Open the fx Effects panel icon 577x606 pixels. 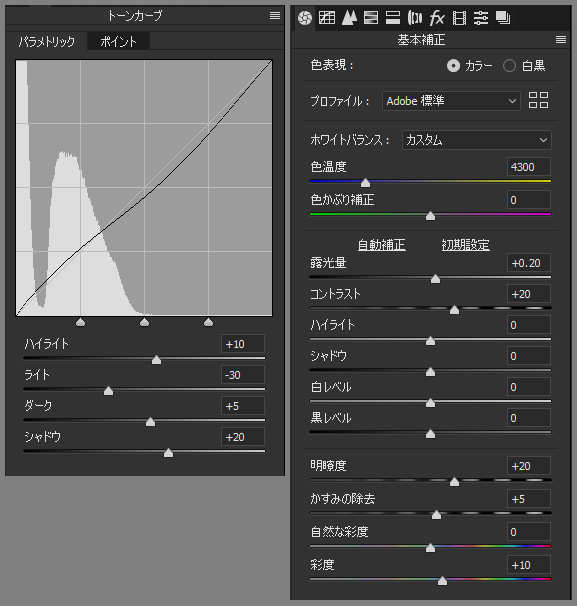click(x=437, y=18)
